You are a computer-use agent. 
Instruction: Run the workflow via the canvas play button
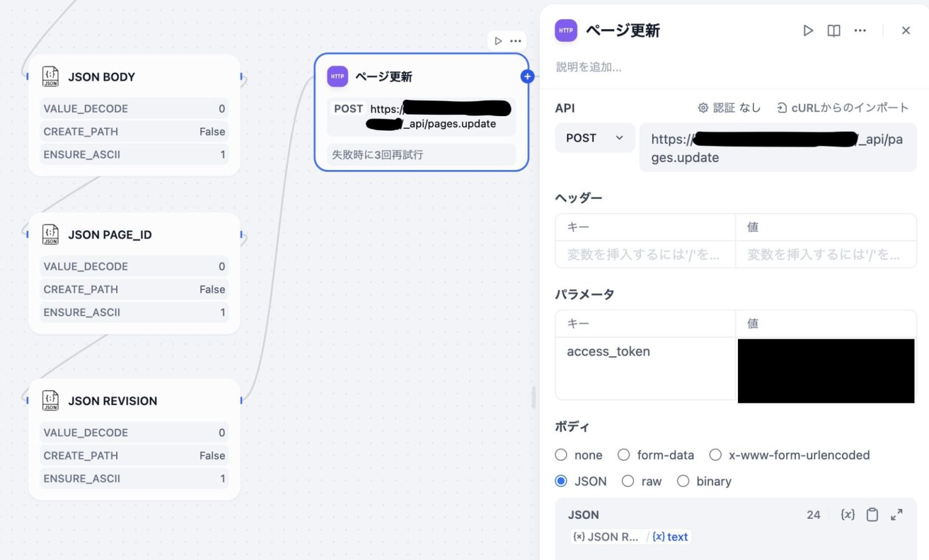pyautogui.click(x=498, y=41)
